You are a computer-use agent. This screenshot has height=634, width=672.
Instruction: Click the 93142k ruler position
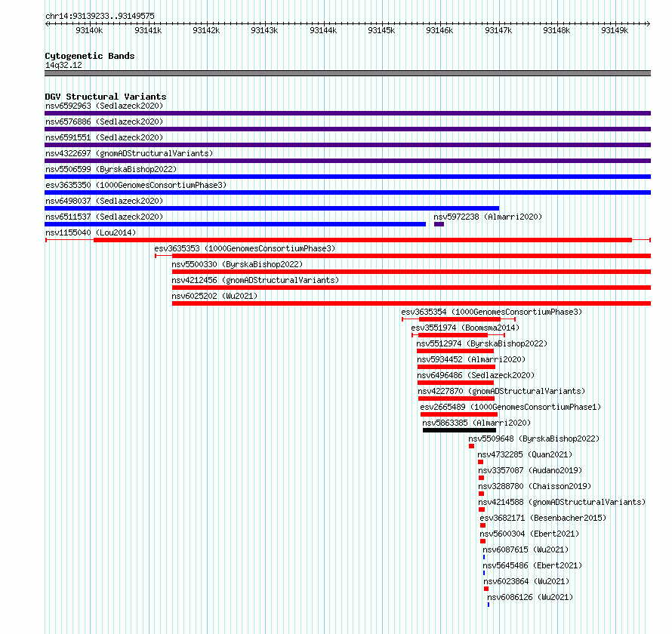click(x=206, y=30)
